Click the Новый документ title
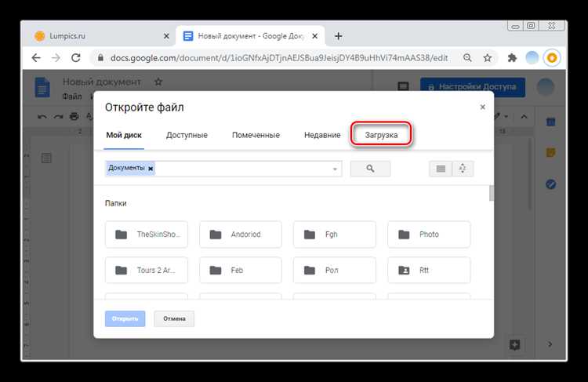The height and width of the screenshot is (382, 588). 102,82
